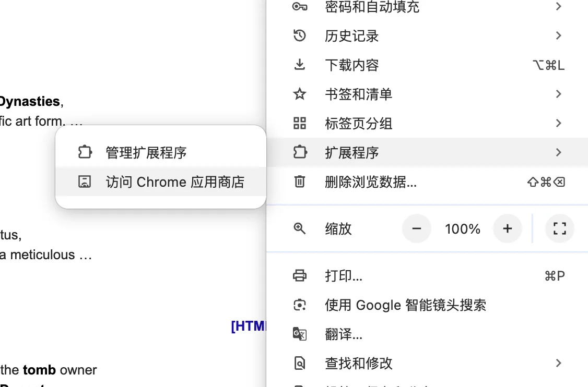Click the magnifier icon beside 缩放
Image resolution: width=588 pixels, height=387 pixels.
click(x=300, y=228)
